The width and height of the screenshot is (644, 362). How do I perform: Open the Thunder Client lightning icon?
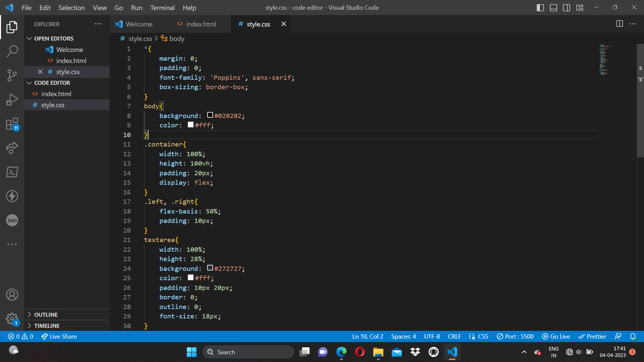click(x=12, y=196)
